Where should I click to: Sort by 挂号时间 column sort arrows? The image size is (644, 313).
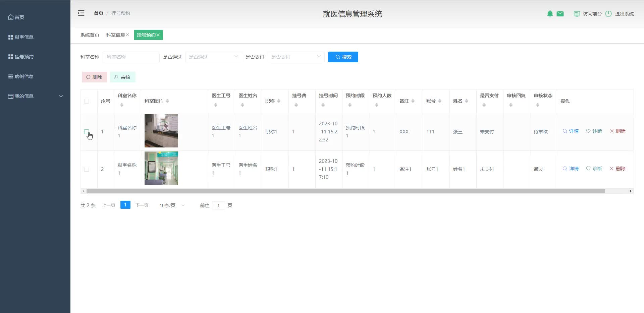tap(323, 105)
